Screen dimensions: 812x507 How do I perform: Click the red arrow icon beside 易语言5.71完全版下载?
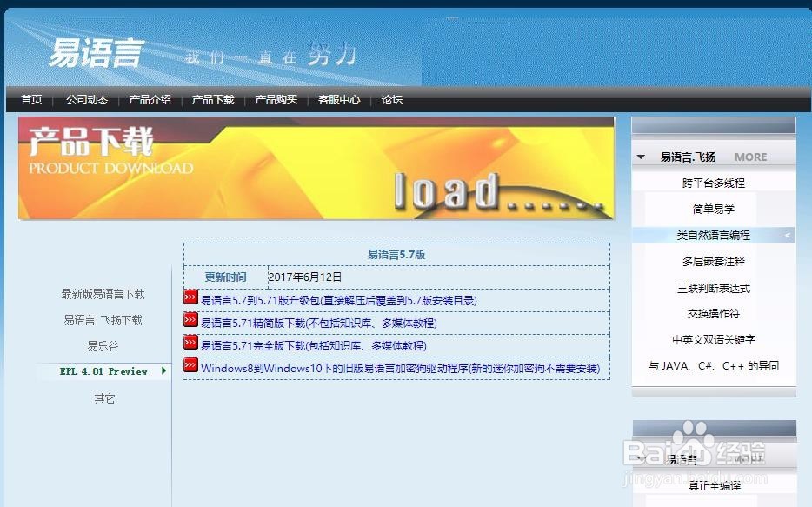(190, 343)
